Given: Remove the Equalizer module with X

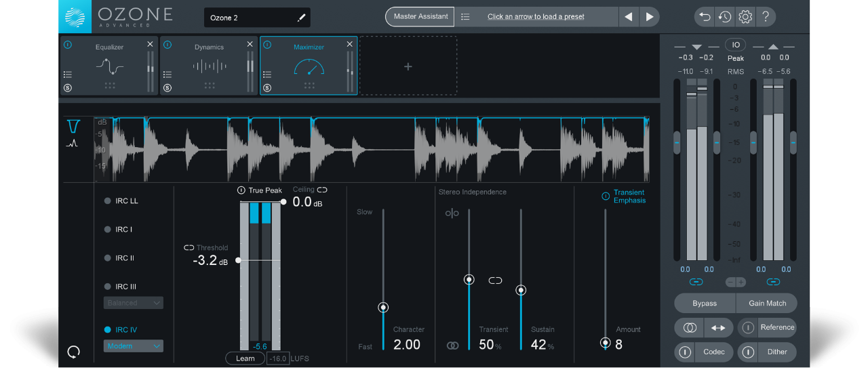Looking at the screenshot, I should 151,44.
